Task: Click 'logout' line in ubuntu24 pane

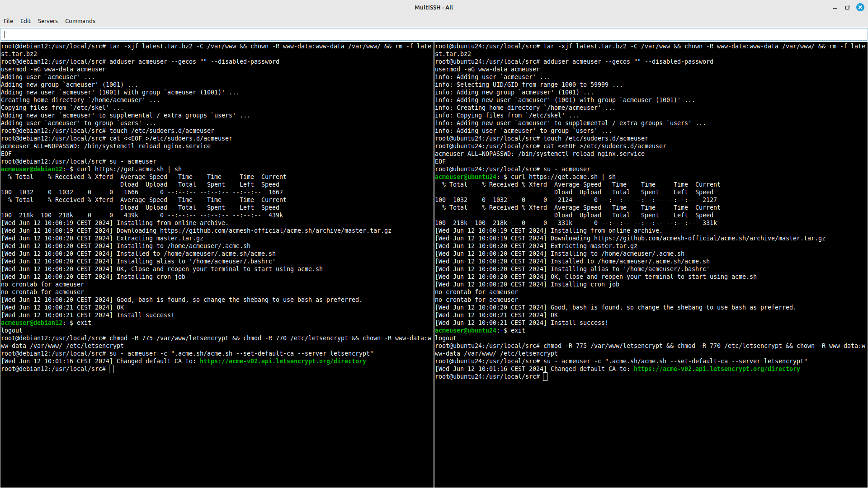Action: pos(446,338)
